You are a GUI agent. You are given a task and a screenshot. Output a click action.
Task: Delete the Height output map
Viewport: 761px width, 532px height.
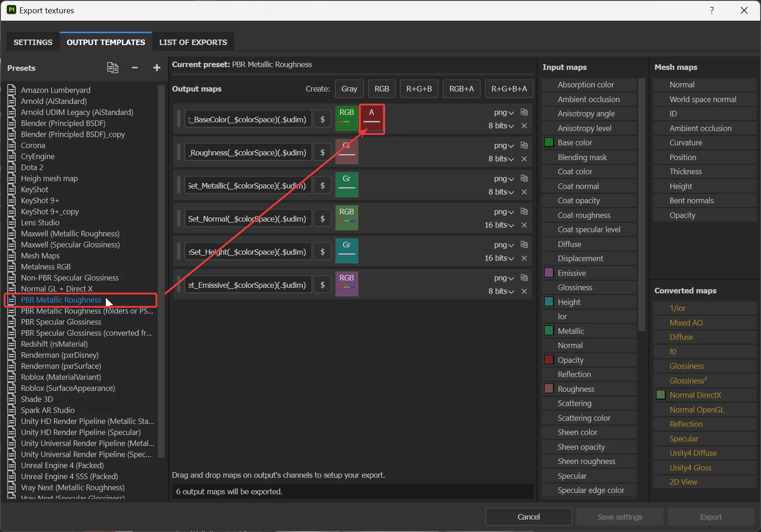pyautogui.click(x=524, y=258)
